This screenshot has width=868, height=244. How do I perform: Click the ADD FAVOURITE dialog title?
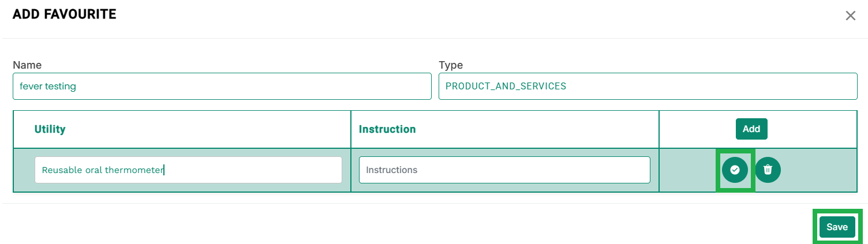tap(65, 14)
